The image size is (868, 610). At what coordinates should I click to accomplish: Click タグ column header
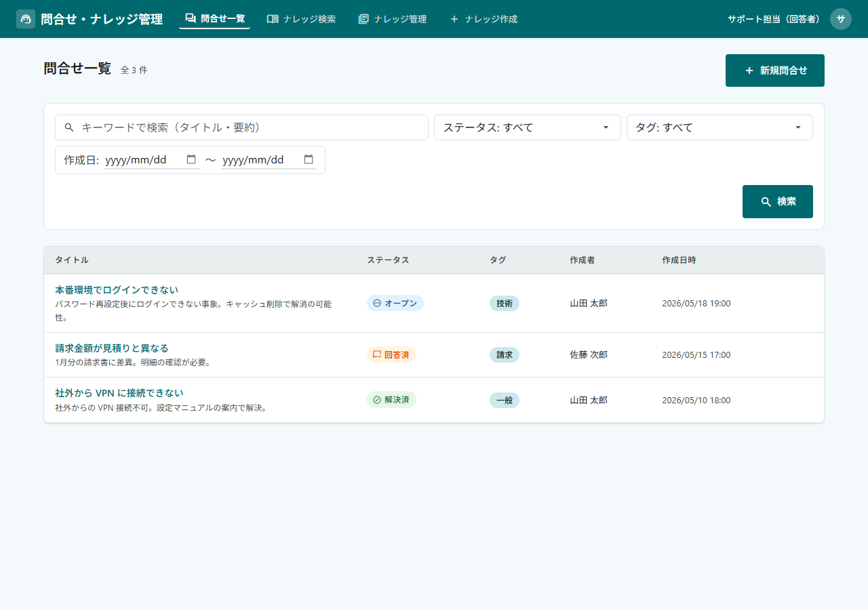pos(498,260)
